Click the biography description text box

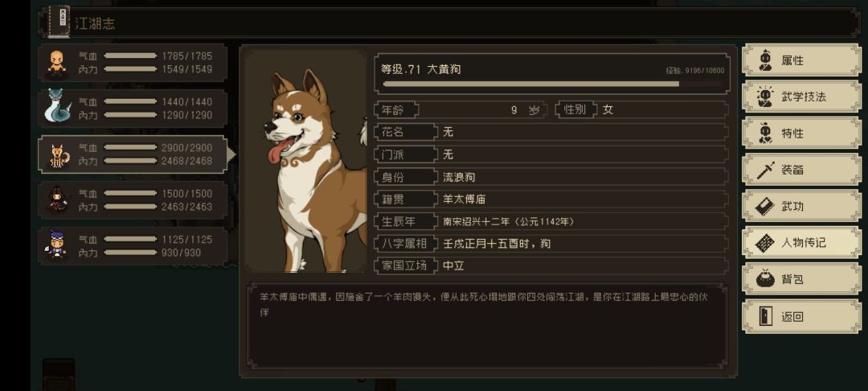tap(488, 327)
